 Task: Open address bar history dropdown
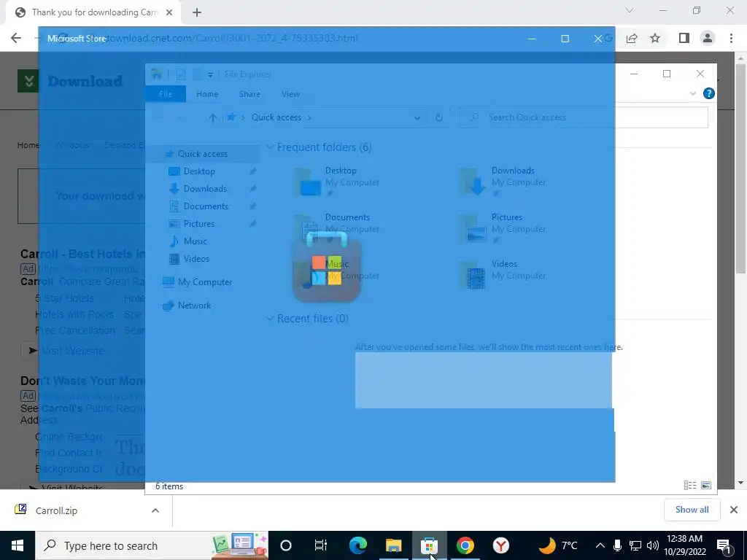click(417, 117)
